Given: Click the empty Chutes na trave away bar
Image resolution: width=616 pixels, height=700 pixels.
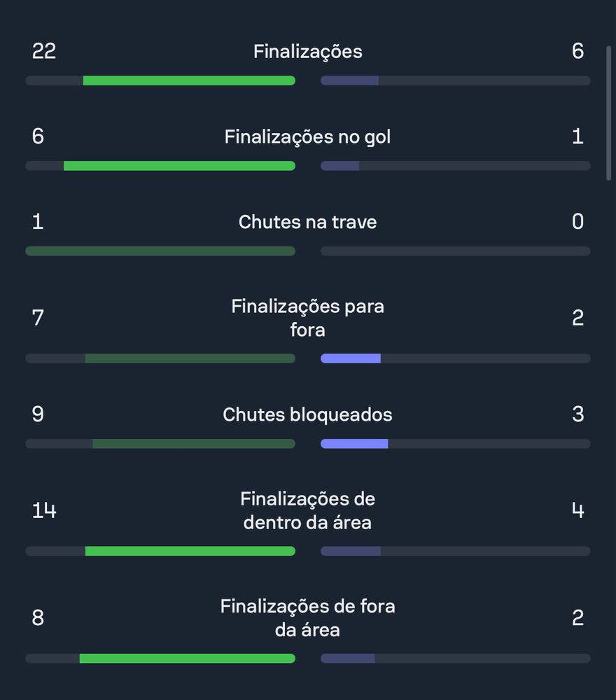Looking at the screenshot, I should (455, 251).
